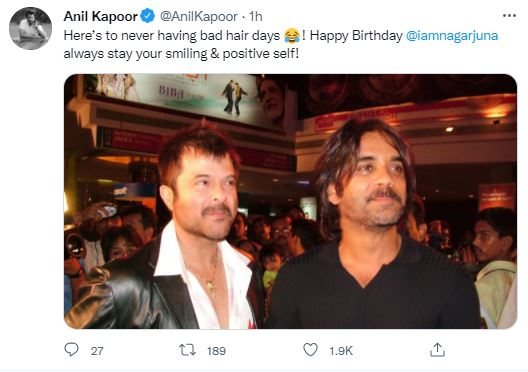Viewport: 528px width, 372px height.
Task: Click the @AnilKapoor handle
Action: 198,16
